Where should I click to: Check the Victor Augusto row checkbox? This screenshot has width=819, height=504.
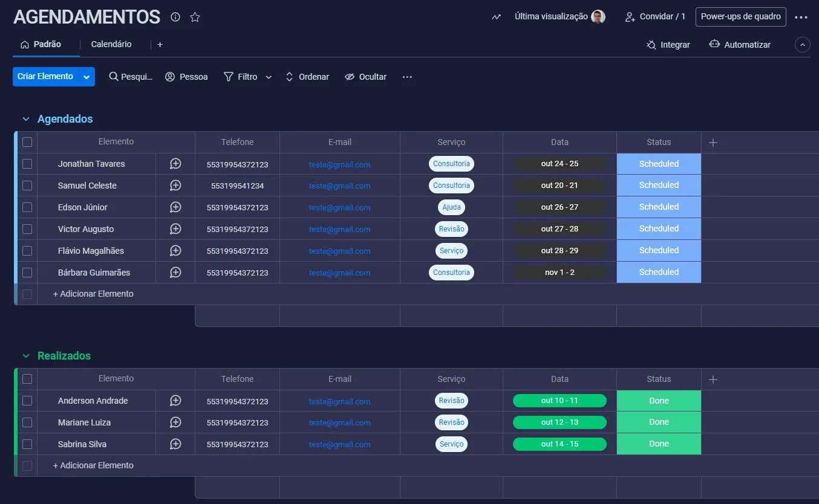point(27,229)
